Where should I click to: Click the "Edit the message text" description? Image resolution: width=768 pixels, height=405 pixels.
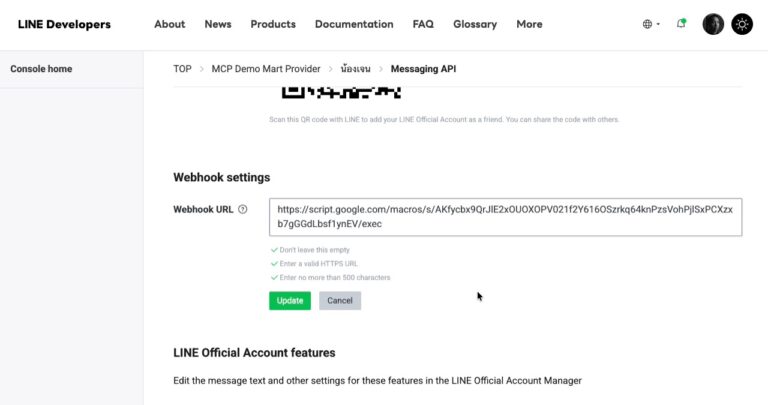(x=377, y=381)
